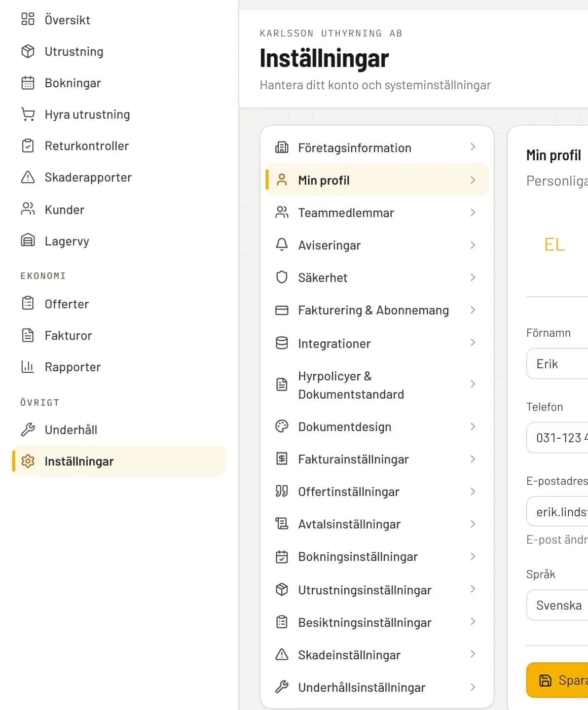Click the chevron next to Avtalsinställningar
The height and width of the screenshot is (710, 588).
[x=472, y=524]
